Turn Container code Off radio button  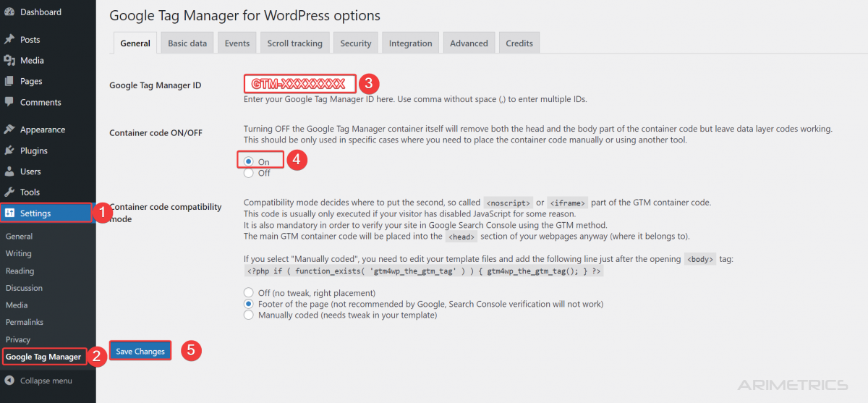pyautogui.click(x=249, y=173)
